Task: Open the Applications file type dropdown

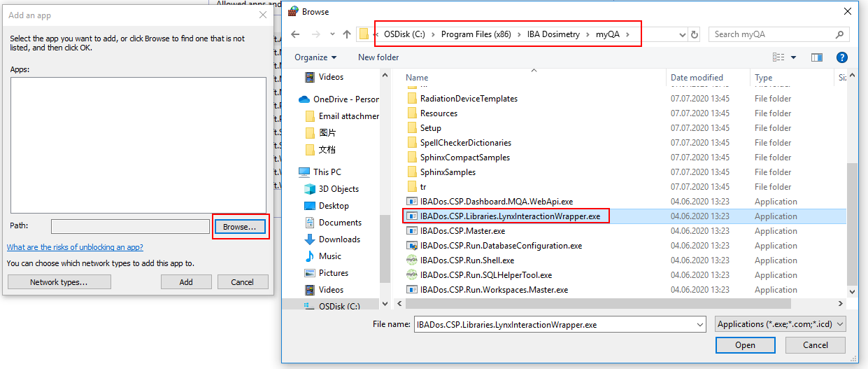Action: click(x=781, y=324)
